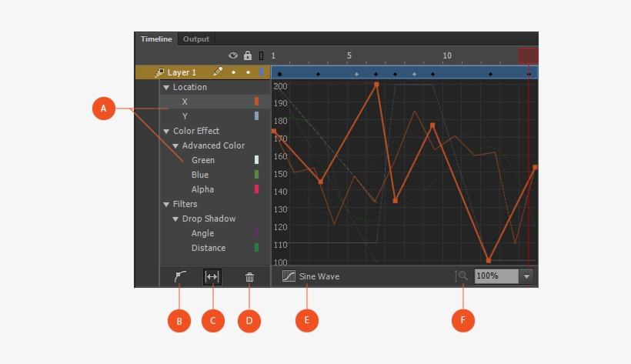Click the vertical zoom magnifier icon
Viewport: 631px width, 364px height.
461,276
